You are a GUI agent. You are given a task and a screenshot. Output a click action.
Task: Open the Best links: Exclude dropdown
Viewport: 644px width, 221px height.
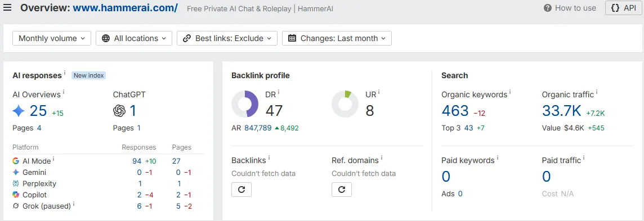[x=227, y=38]
